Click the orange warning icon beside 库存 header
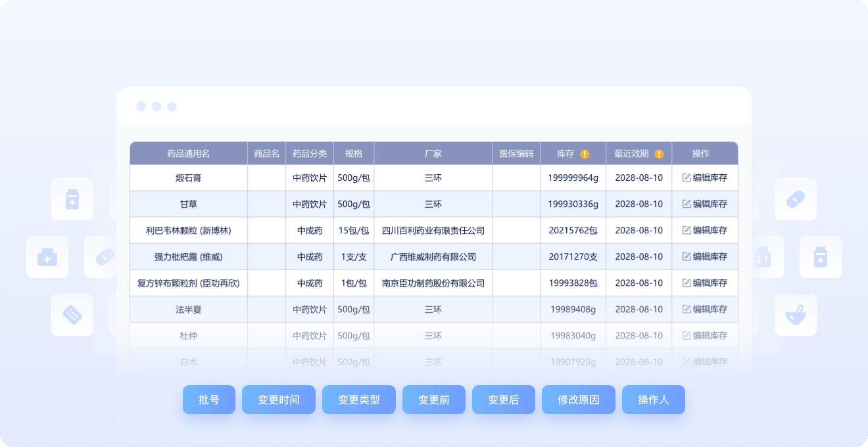Viewport: 868px width, 447px height. pos(585,154)
